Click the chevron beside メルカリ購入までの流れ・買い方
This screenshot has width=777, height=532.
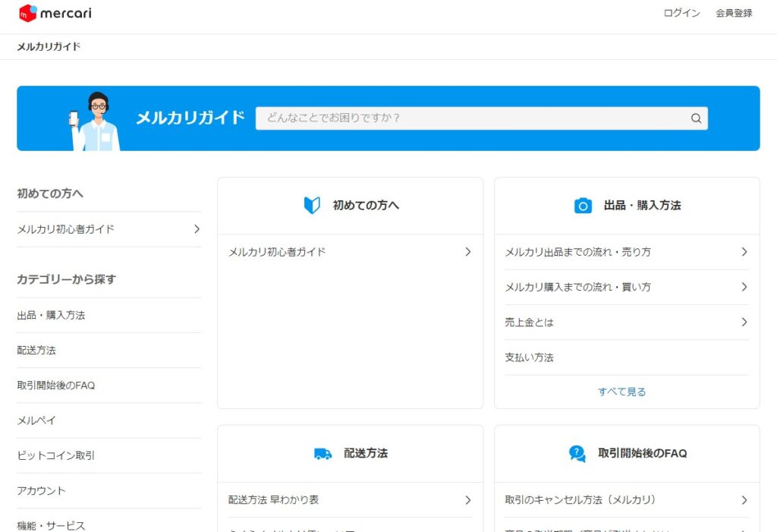(x=744, y=287)
